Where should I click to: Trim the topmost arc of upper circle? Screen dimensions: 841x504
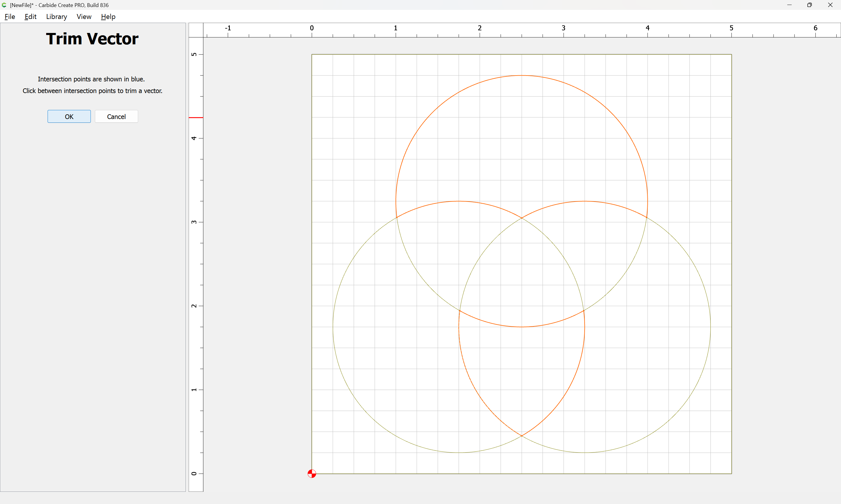pyautogui.click(x=522, y=76)
